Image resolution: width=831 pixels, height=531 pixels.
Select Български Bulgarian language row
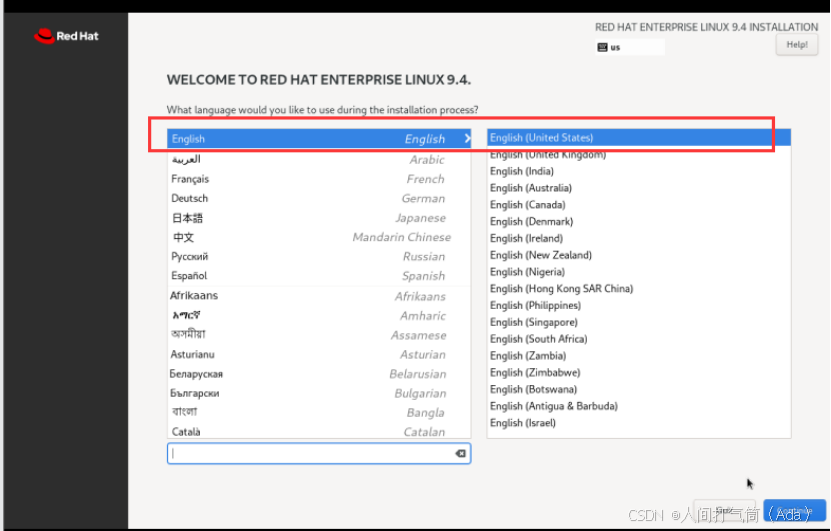click(x=319, y=393)
